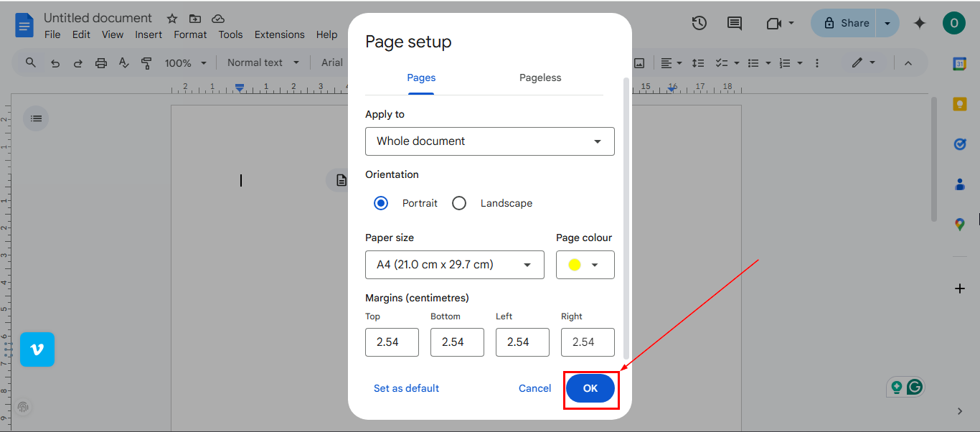Show document outline icon

36,118
